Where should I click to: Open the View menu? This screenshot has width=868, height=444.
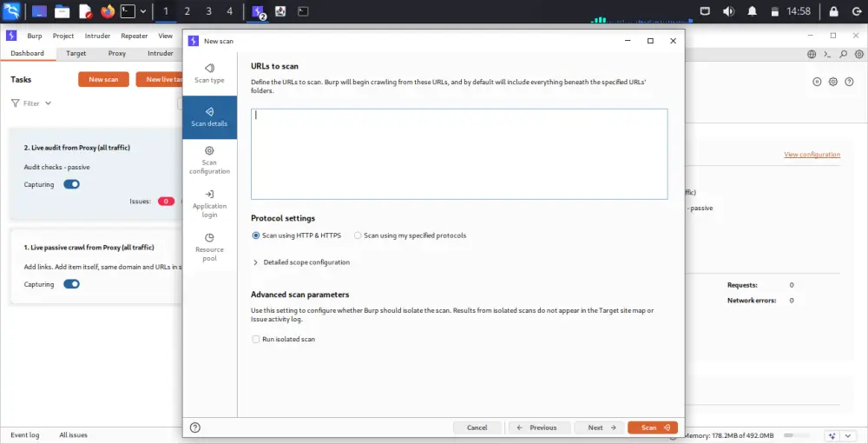[166, 36]
